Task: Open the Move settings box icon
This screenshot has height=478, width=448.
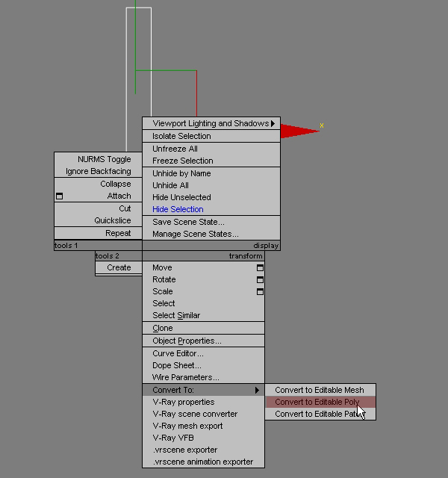Action: click(x=260, y=267)
